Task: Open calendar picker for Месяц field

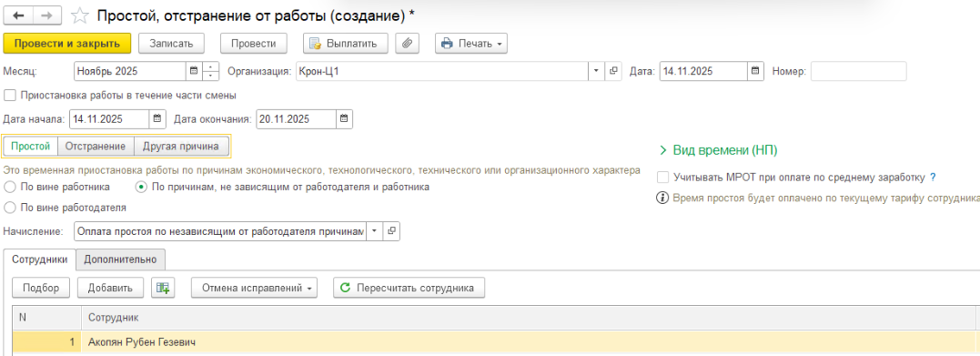Action: coord(195,71)
